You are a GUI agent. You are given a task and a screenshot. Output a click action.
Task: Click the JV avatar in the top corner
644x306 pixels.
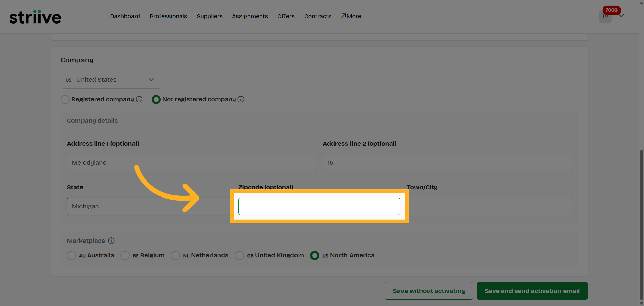(x=605, y=16)
